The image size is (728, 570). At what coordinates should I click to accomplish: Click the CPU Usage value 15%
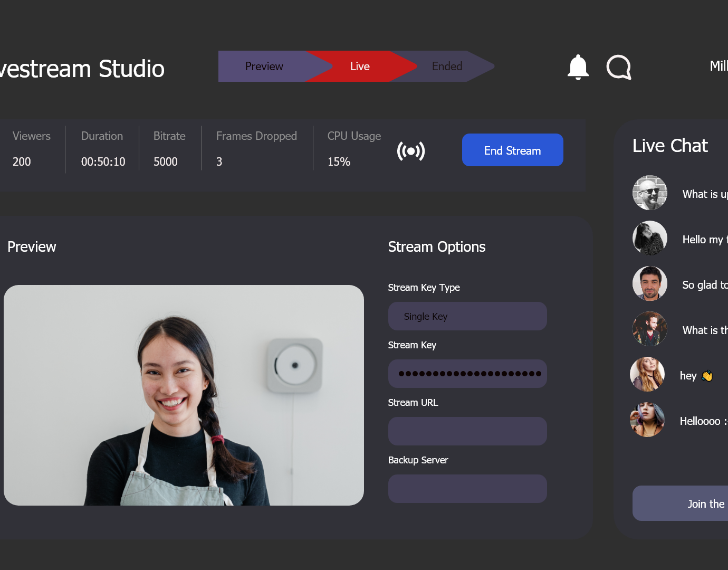339,161
